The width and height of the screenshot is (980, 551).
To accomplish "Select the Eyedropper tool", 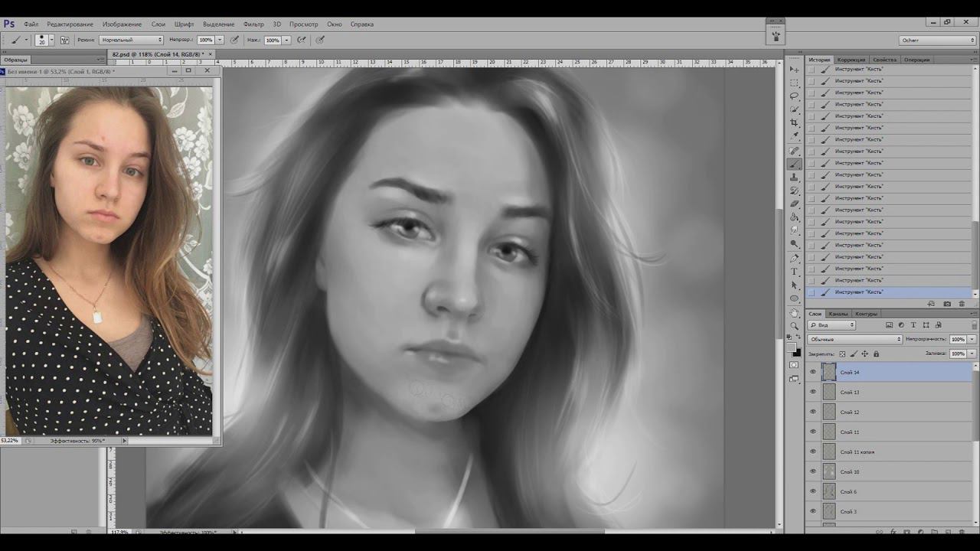I will click(794, 136).
